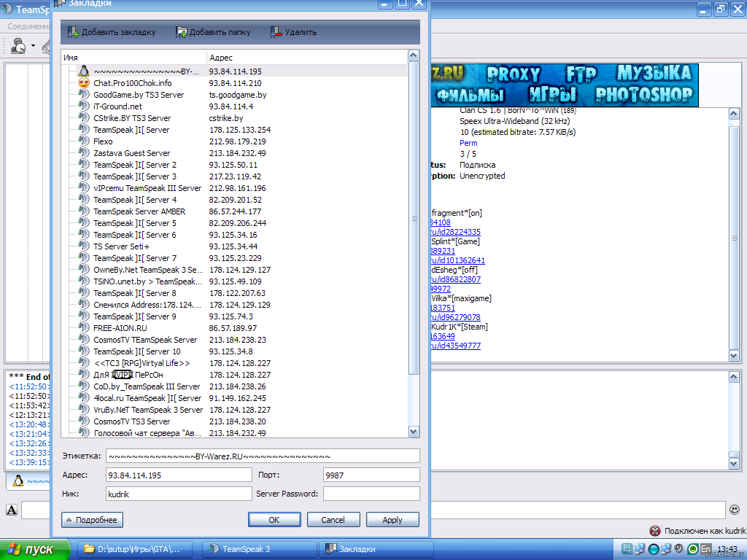Click the Закладки taskbar item

pyautogui.click(x=376, y=549)
